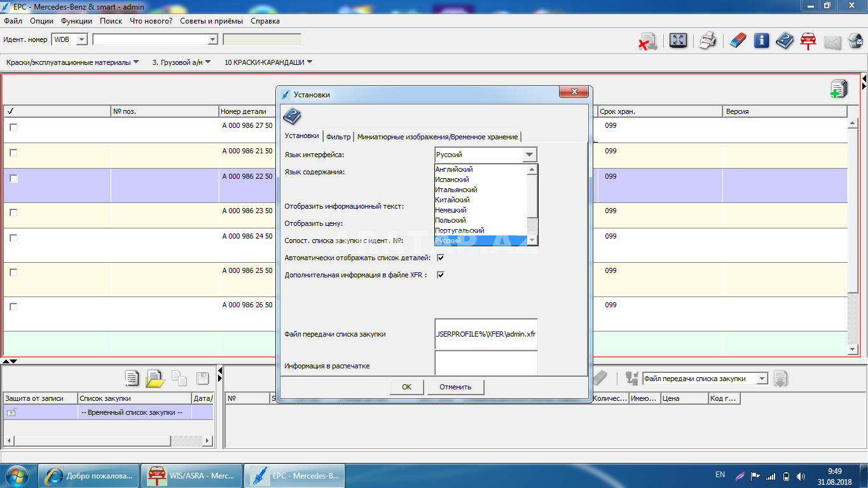This screenshot has width=868, height=488.
Task: Click the printer icon in the toolbar
Action: pyautogui.click(x=708, y=41)
